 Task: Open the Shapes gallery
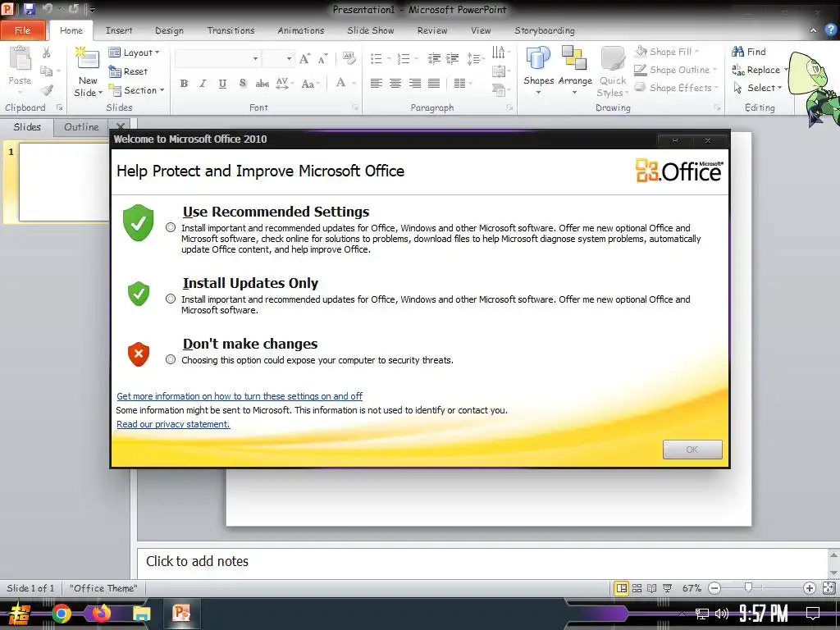538,70
